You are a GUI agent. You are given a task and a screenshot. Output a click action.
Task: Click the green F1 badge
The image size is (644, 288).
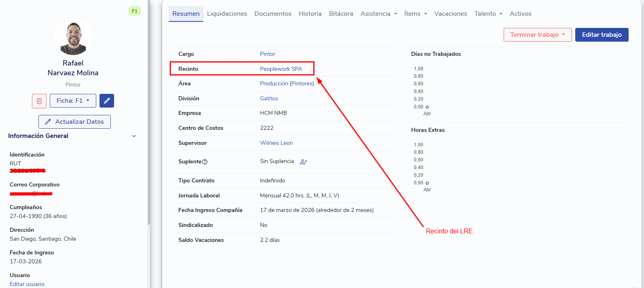(x=135, y=11)
